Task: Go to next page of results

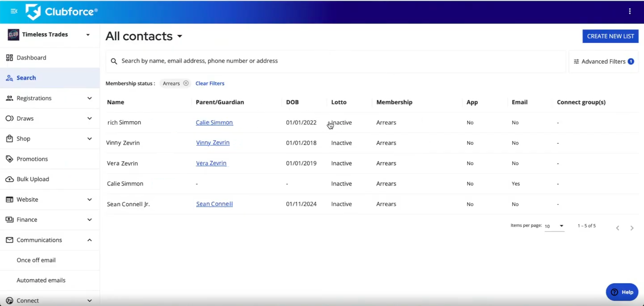Action: (x=632, y=228)
